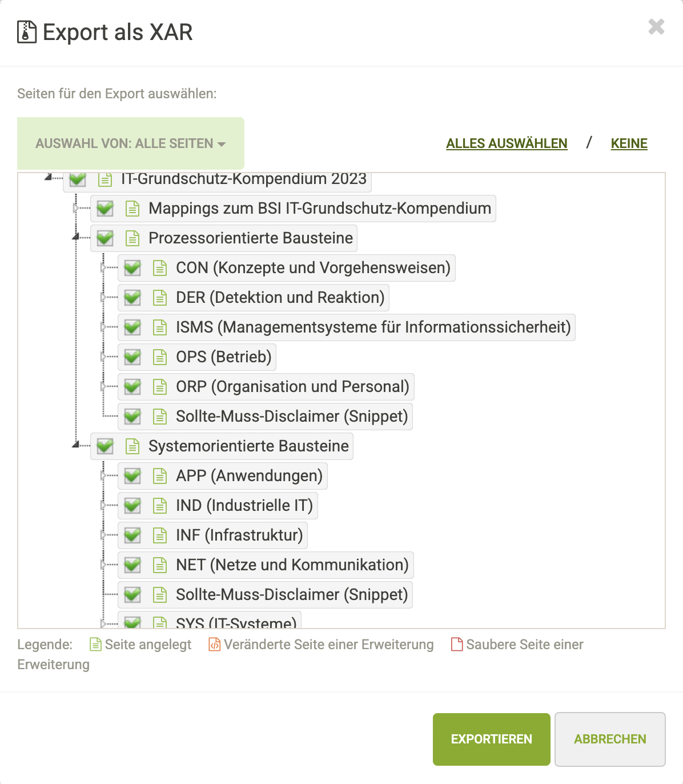The width and height of the screenshot is (683, 784).
Task: Click the page icon beside DER (Detektion und Reaktion)
Action: 160,298
